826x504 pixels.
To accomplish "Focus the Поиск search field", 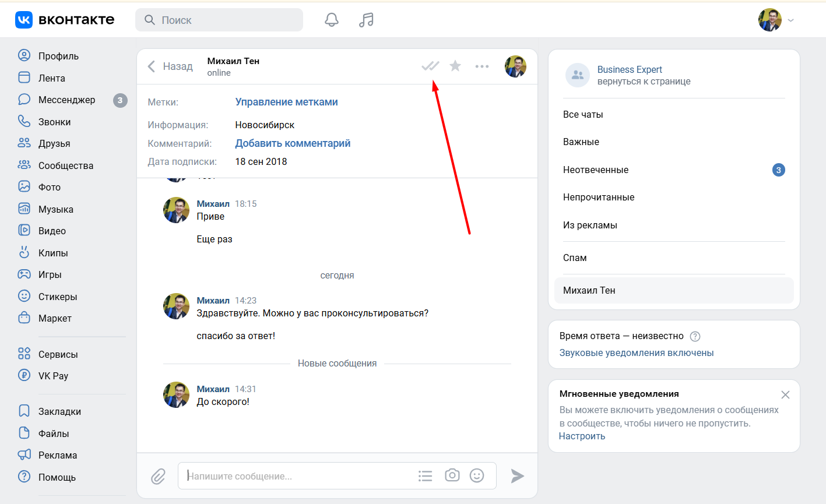I will point(219,20).
